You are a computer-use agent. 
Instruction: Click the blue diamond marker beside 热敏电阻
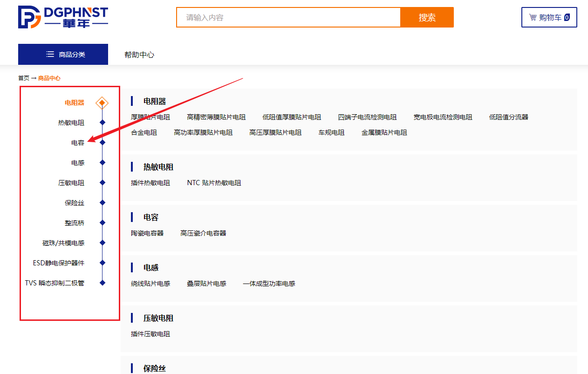(103, 123)
